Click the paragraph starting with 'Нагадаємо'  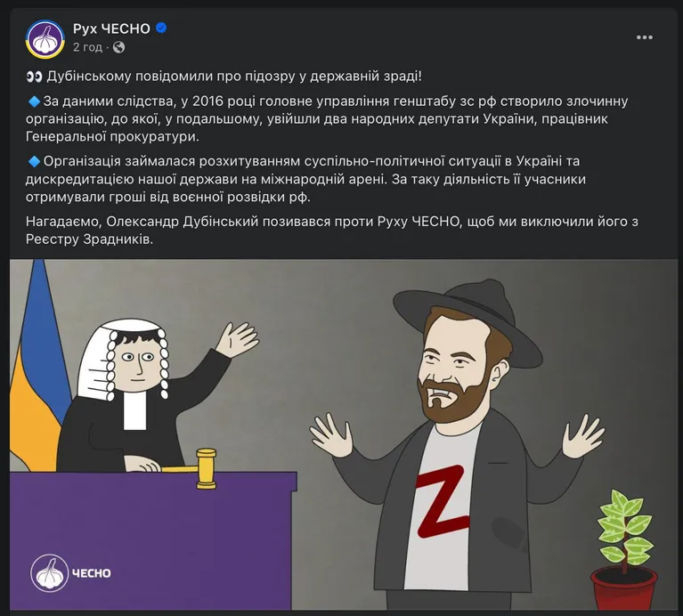point(332,231)
